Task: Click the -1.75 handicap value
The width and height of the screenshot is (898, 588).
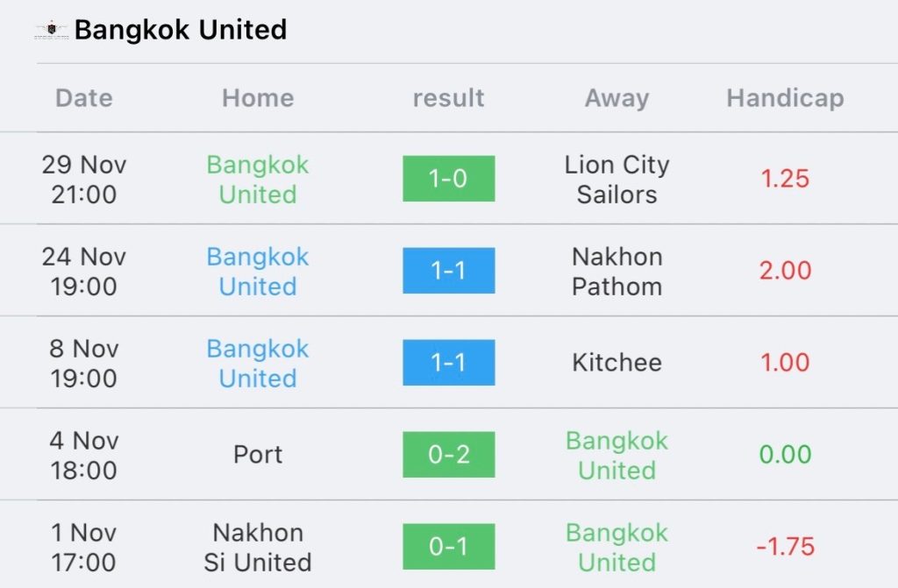Action: click(x=785, y=546)
